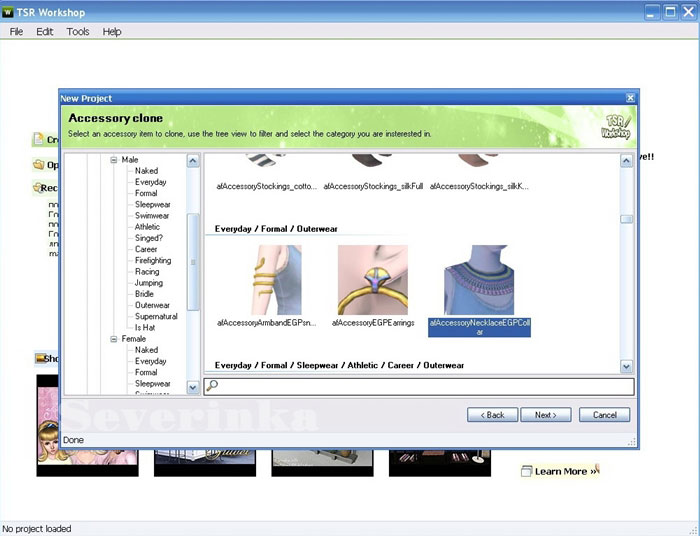
Task: Select Everyday under Female category
Action: tap(151, 361)
